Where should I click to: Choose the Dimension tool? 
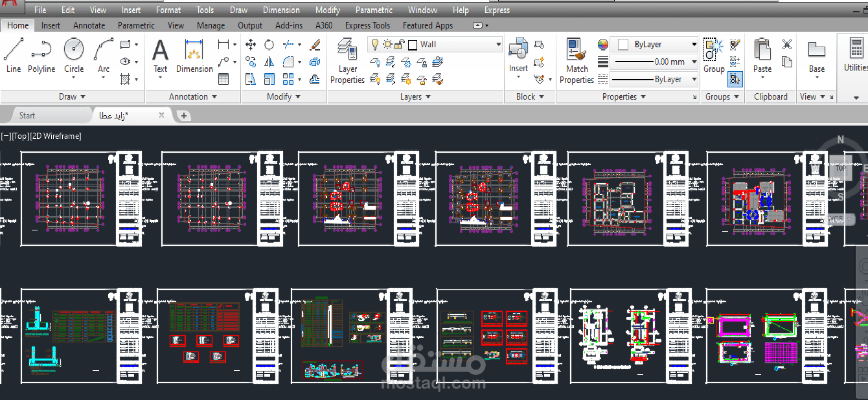194,55
